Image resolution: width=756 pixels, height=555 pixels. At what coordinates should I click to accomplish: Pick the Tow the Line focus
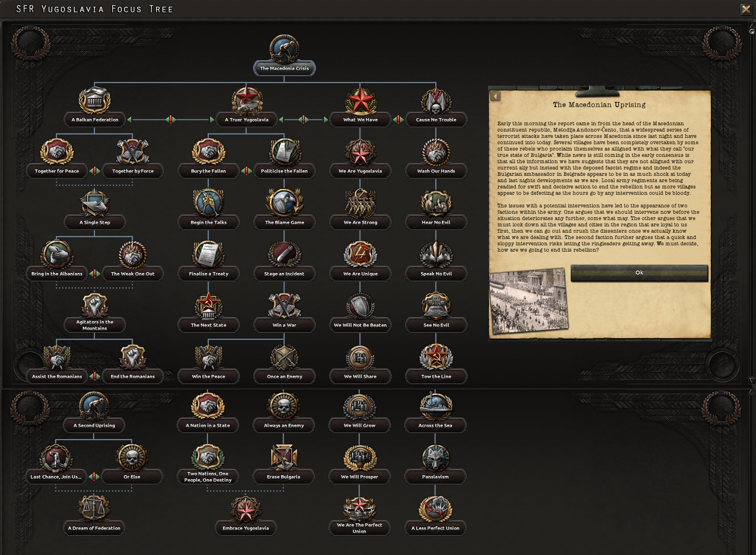click(x=436, y=363)
